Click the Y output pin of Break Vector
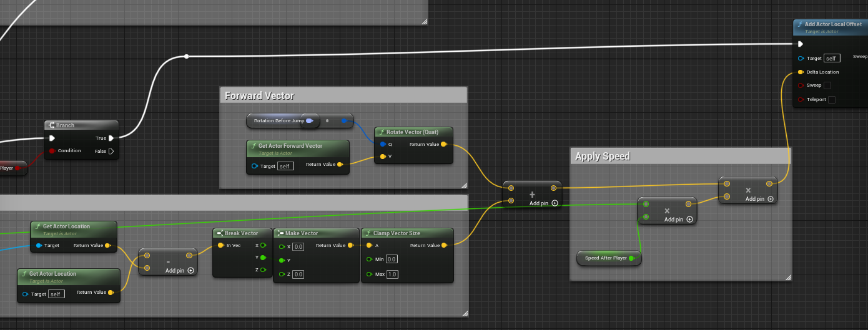 263,257
